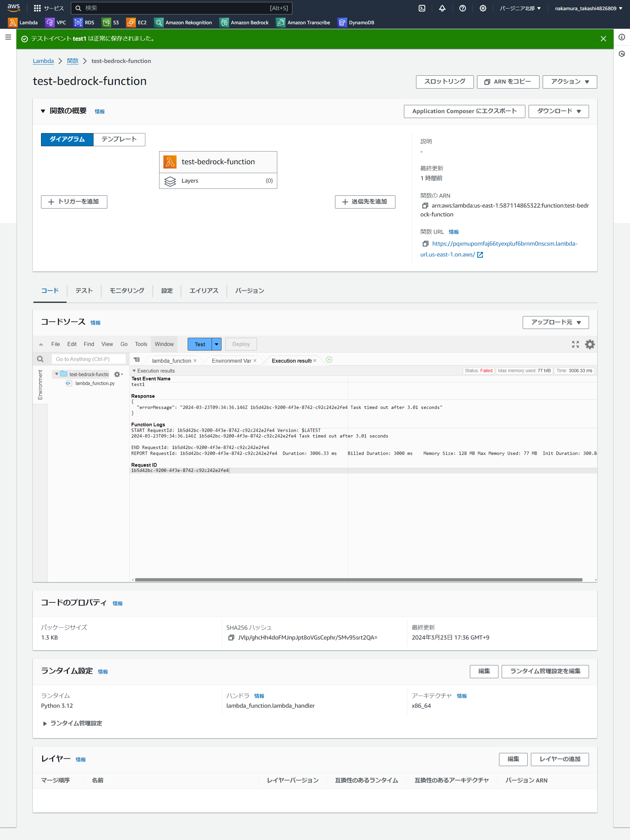Collapse the 関数の概要 section
This screenshot has width=630, height=840.
point(43,111)
